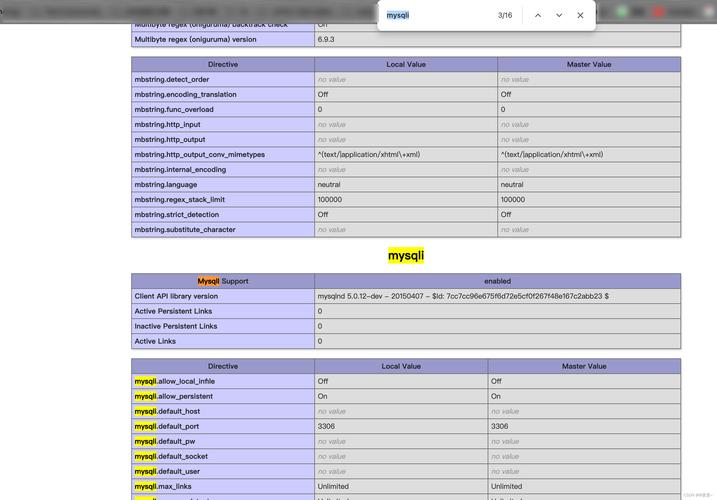Select the mbstring.detect_order directive cell
Screen dimensions: 717x500
pyautogui.click(x=172, y=80)
